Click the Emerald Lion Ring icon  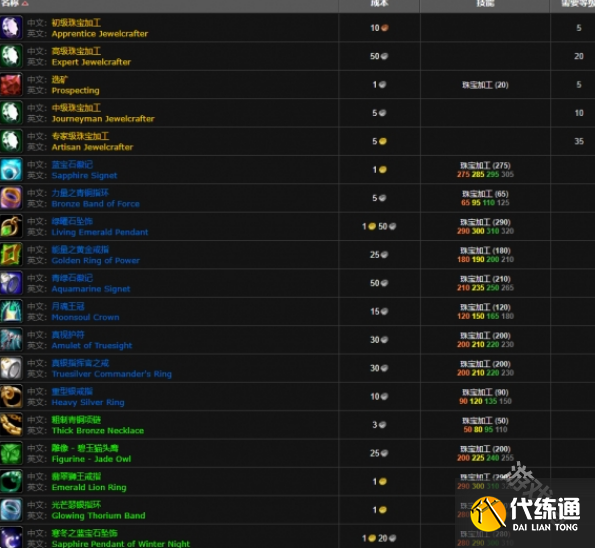[x=11, y=481]
